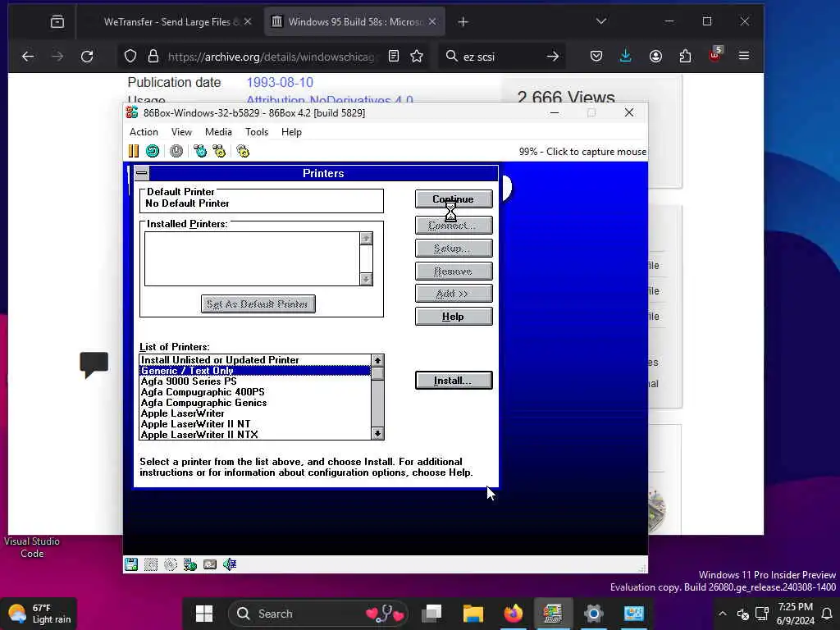
Task: Click the CD-ROM disc status icon
Action: coord(171,564)
